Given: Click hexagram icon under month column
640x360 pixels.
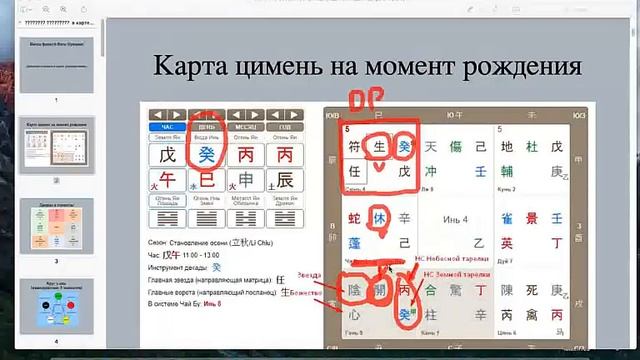Looking at the screenshot, I should click(246, 219).
